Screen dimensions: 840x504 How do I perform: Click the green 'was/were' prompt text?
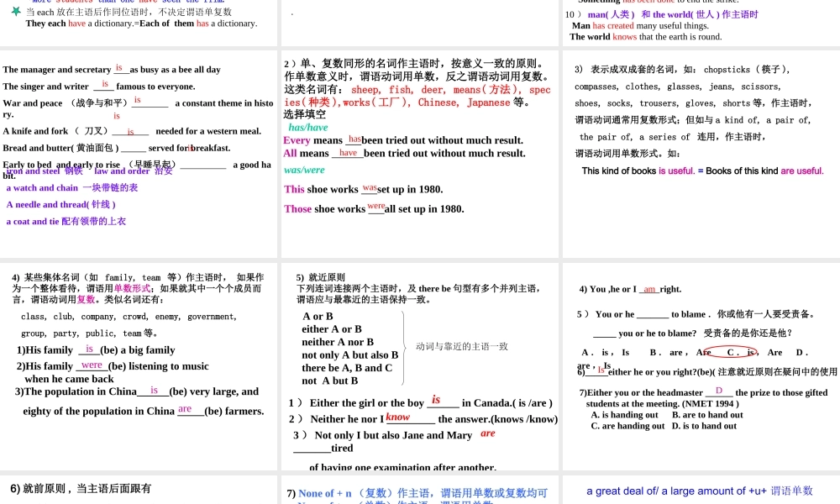click(304, 170)
